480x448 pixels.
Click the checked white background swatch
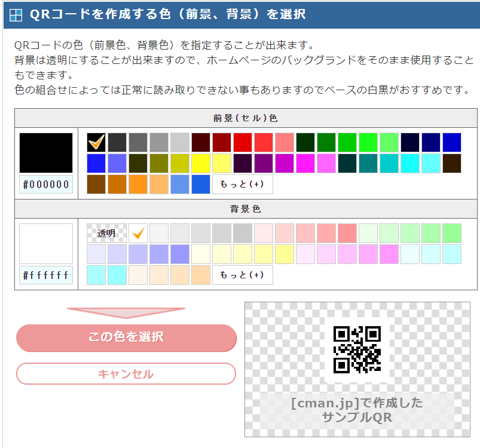pyautogui.click(x=138, y=233)
